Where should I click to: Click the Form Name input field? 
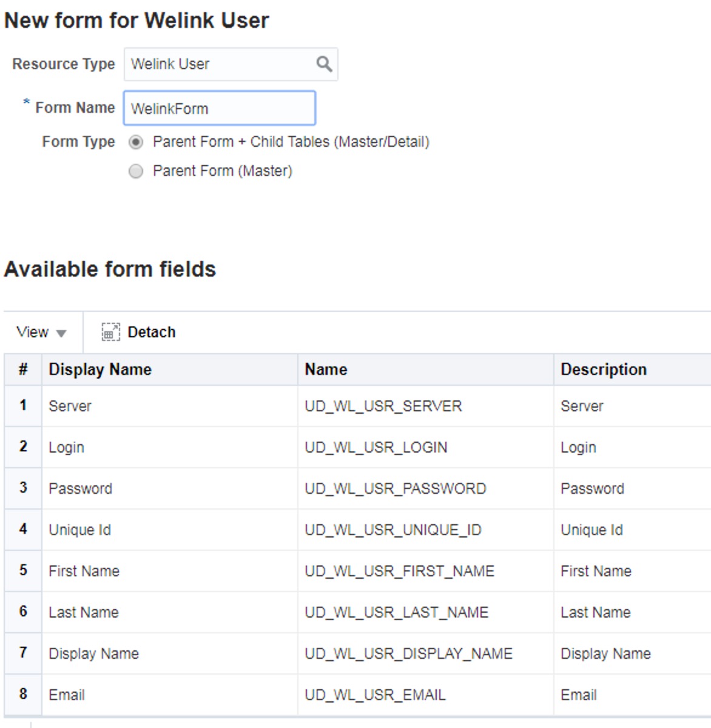point(220,109)
